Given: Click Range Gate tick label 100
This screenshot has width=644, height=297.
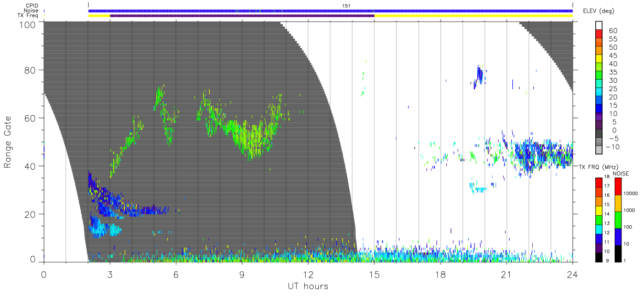Looking at the screenshot, I should pos(27,24).
